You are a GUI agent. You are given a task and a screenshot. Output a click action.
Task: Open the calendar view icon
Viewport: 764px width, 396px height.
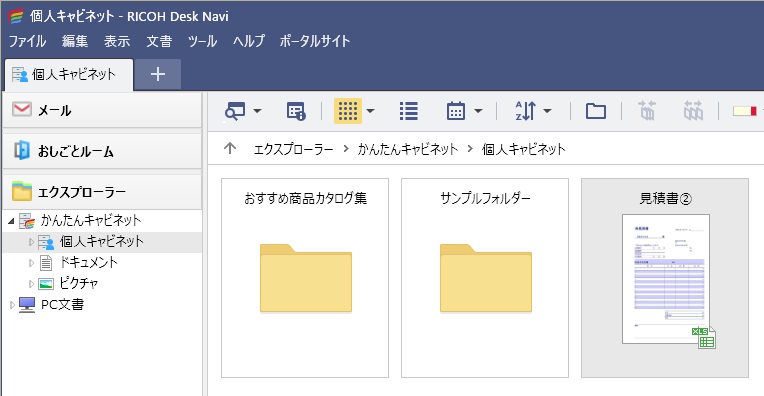(456, 111)
